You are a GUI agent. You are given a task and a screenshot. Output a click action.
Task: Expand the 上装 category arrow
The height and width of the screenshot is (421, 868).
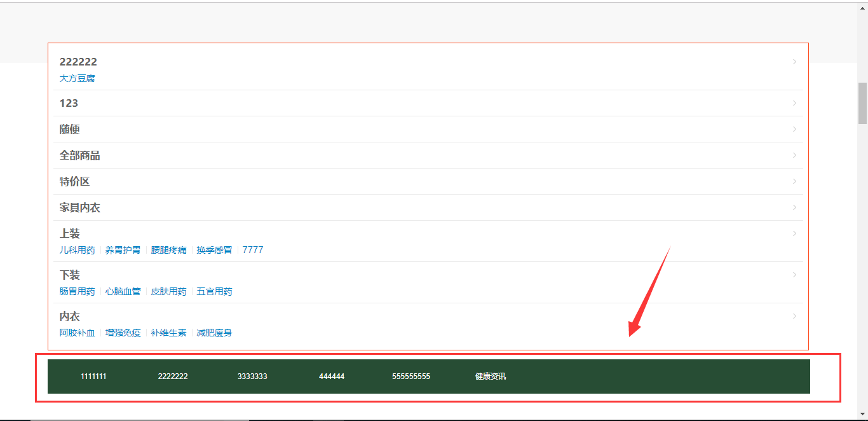point(794,233)
